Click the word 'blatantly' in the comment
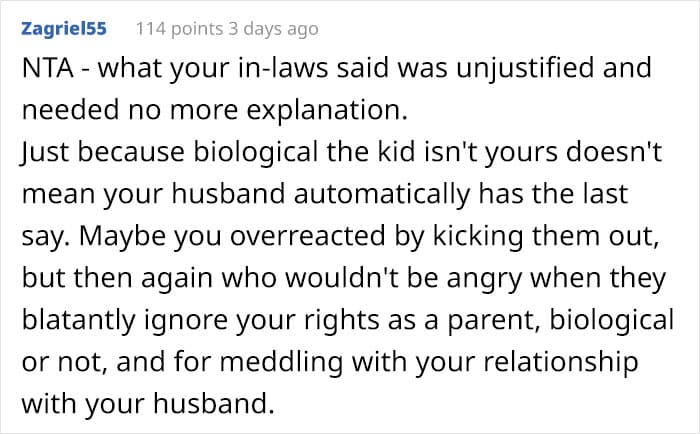700x434 pixels. click(x=79, y=320)
